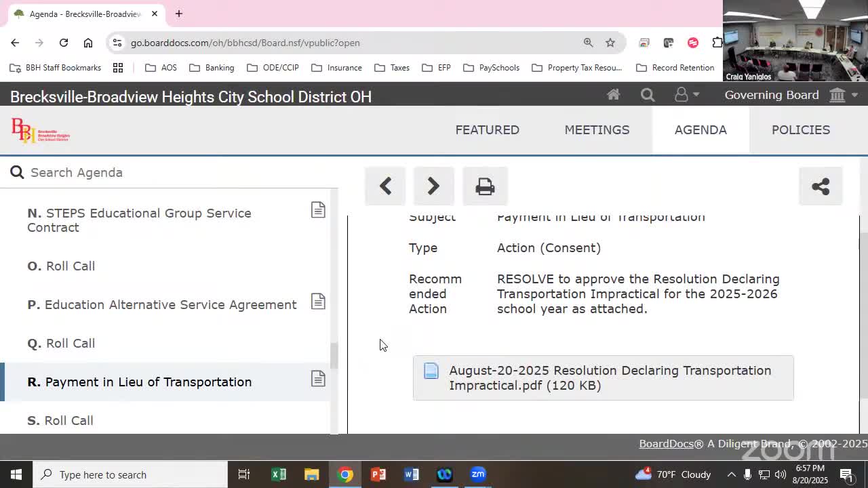Navigate to the next agenda item arrow
The height and width of the screenshot is (488, 868).
(x=433, y=186)
